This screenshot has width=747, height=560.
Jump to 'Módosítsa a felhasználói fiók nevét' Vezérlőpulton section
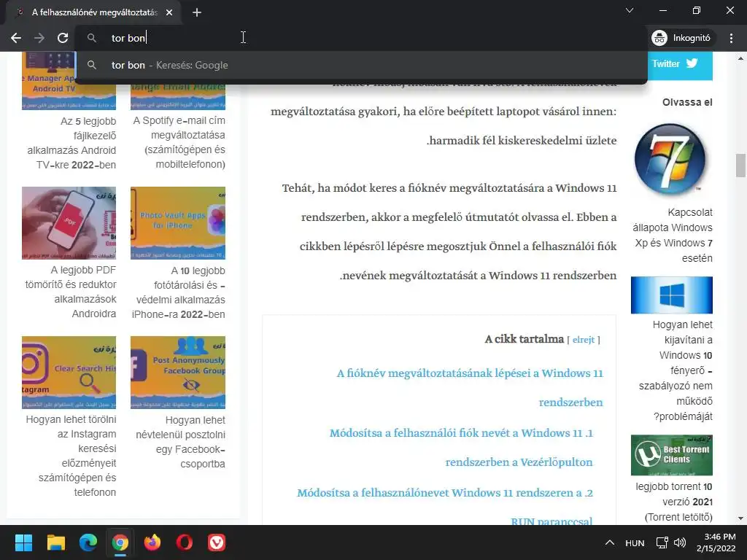pyautogui.click(x=461, y=448)
